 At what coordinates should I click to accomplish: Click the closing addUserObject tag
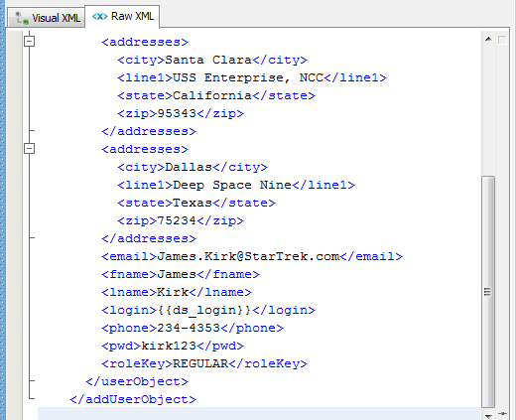[133, 399]
